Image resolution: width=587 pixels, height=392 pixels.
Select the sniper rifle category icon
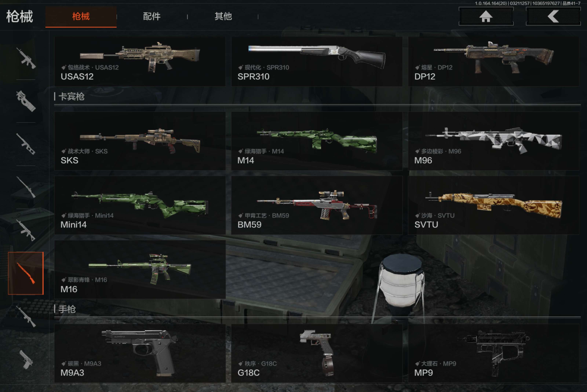26,187
